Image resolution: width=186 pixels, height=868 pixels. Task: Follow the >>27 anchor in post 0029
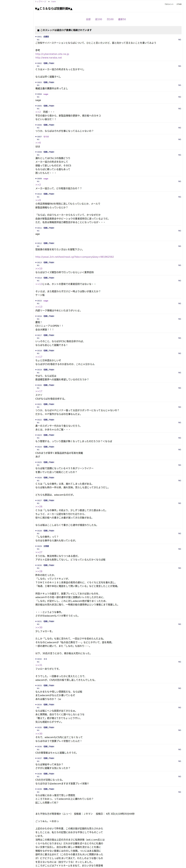click(39, 553)
